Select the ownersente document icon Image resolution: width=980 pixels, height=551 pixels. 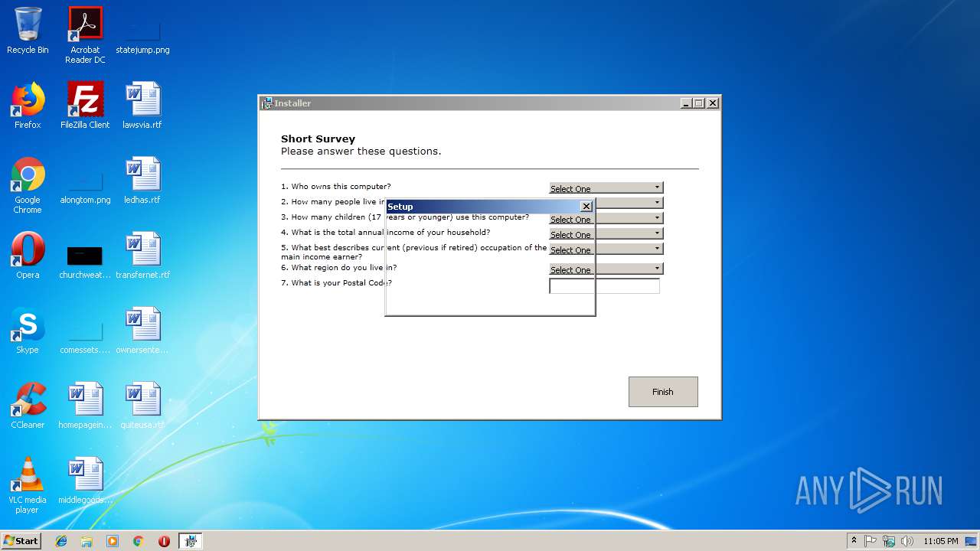pos(142,331)
